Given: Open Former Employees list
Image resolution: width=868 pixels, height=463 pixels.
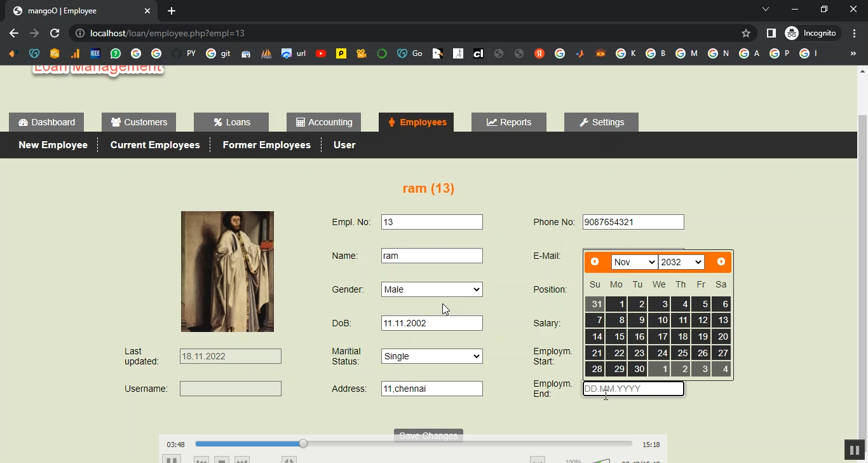Looking at the screenshot, I should click(x=267, y=145).
